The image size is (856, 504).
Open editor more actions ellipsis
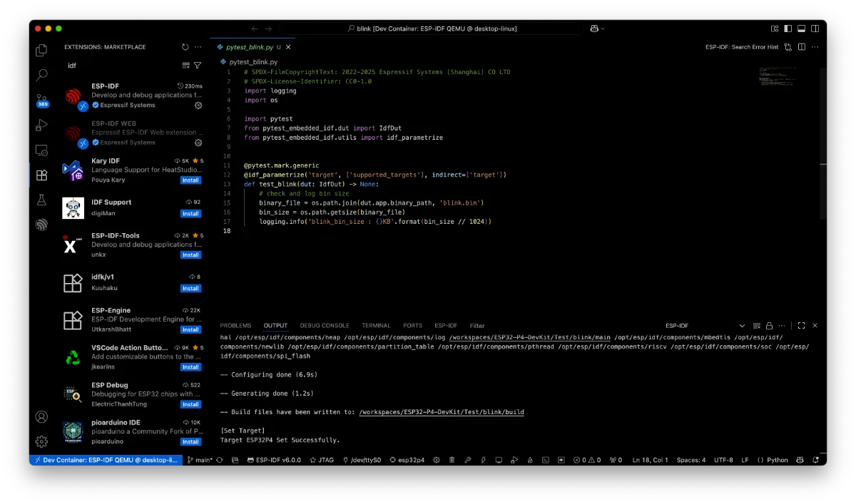click(x=815, y=47)
